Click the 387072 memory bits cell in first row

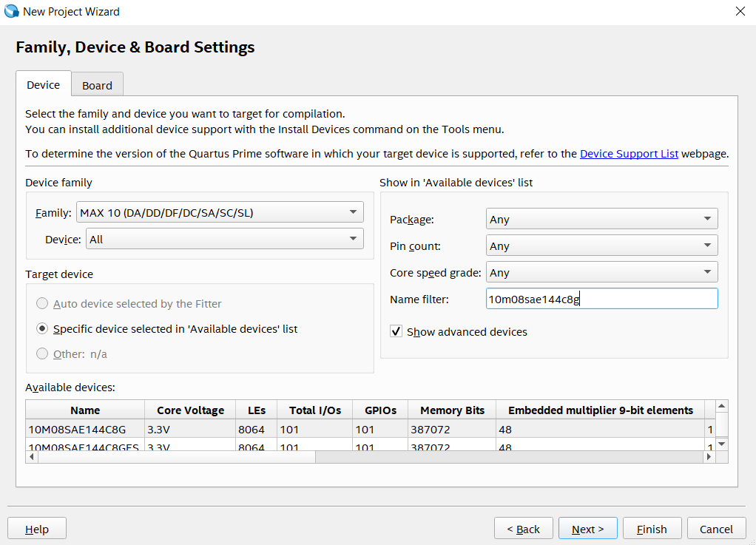(x=452, y=429)
